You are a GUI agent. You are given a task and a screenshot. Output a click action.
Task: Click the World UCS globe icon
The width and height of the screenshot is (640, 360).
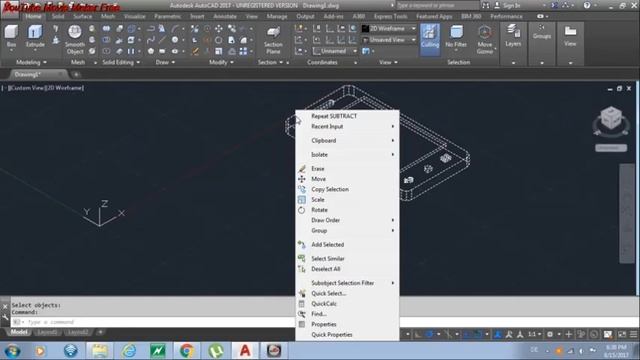[x=353, y=29]
